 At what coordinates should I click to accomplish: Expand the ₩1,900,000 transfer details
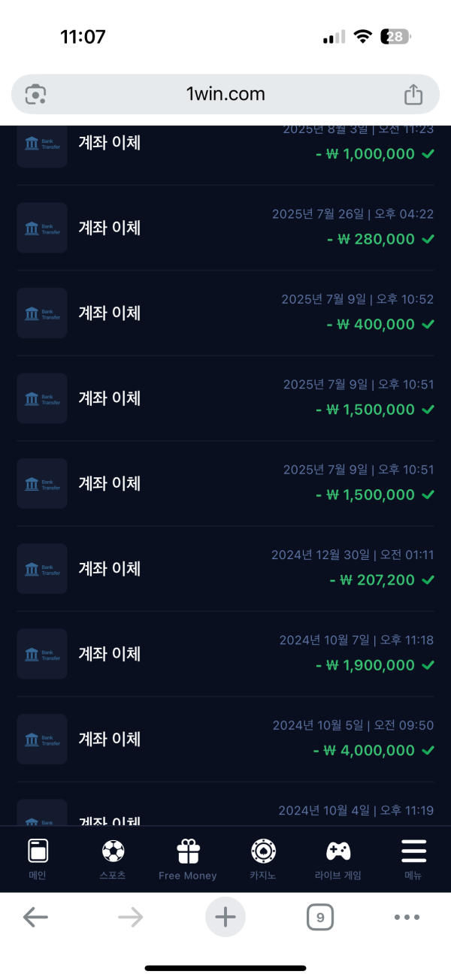[x=225, y=654]
